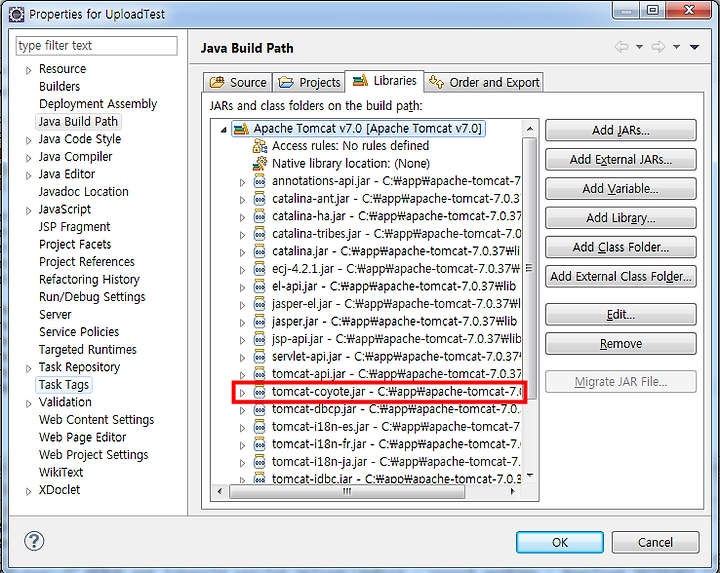Screen dimensions: 720x573
Task: Expand the servlet-api.jar entry
Action: coord(242,358)
